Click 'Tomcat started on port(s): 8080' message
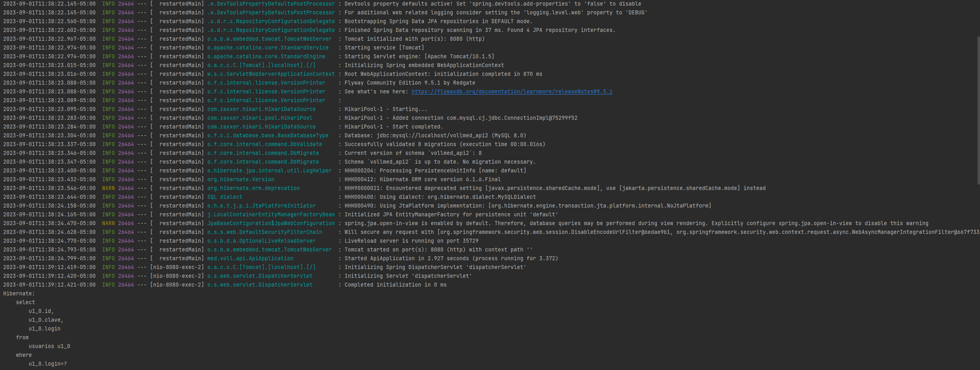 [438, 250]
